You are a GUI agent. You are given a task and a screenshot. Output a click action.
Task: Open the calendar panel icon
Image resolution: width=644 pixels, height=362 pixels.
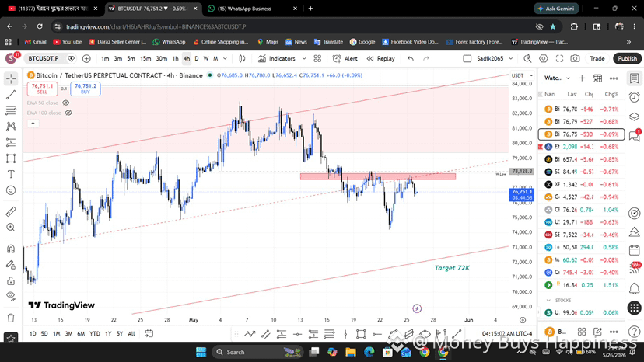[635, 249]
